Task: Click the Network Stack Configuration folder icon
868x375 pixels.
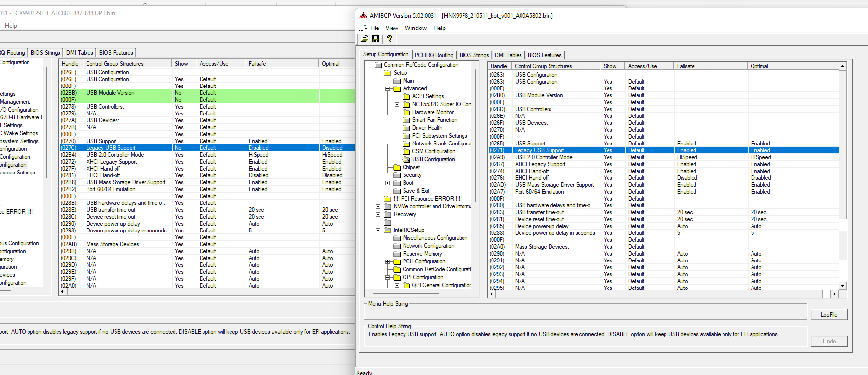Action: pyautogui.click(x=406, y=144)
